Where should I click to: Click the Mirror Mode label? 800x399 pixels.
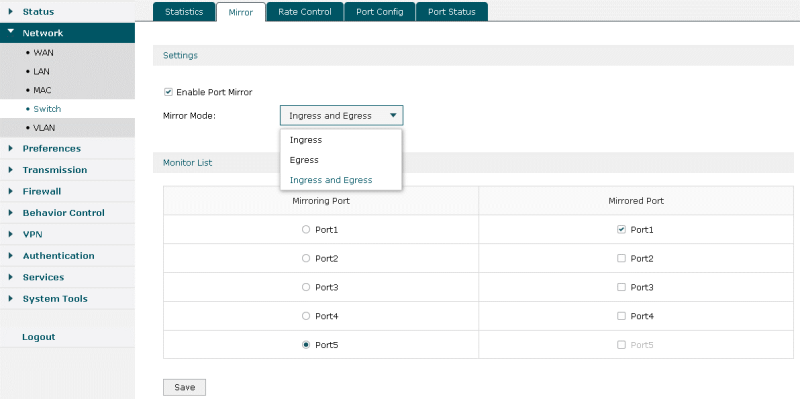[189, 116]
